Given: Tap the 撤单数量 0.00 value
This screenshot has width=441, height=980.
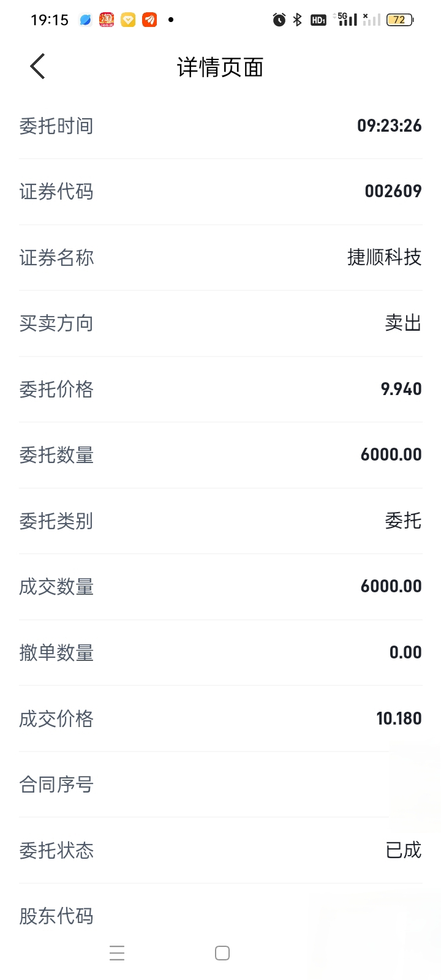Looking at the screenshot, I should click(405, 652).
